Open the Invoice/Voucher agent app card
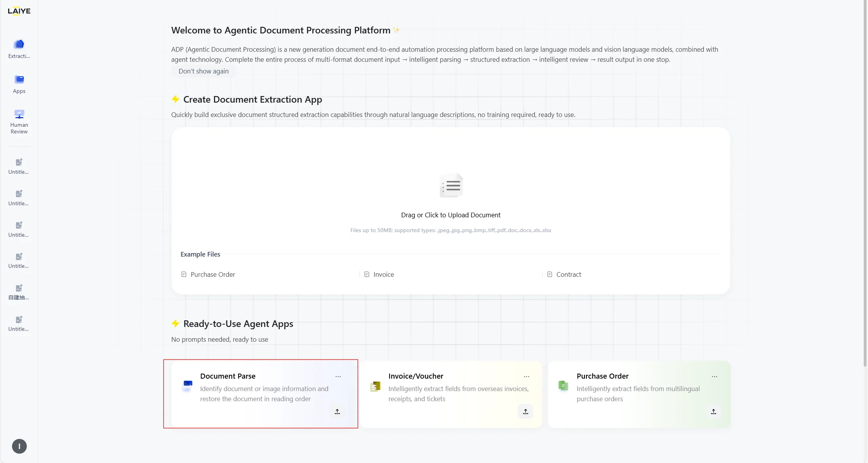This screenshot has height=463, width=868. pyautogui.click(x=451, y=394)
